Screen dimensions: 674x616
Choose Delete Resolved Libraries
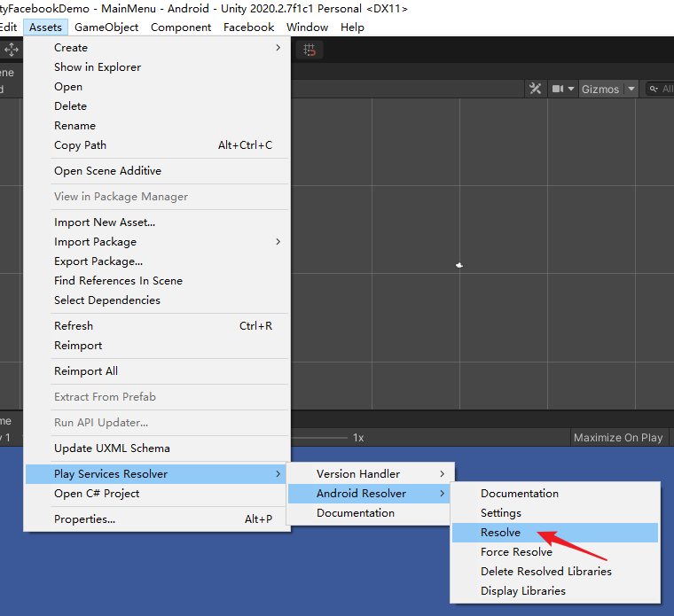[x=555, y=572]
